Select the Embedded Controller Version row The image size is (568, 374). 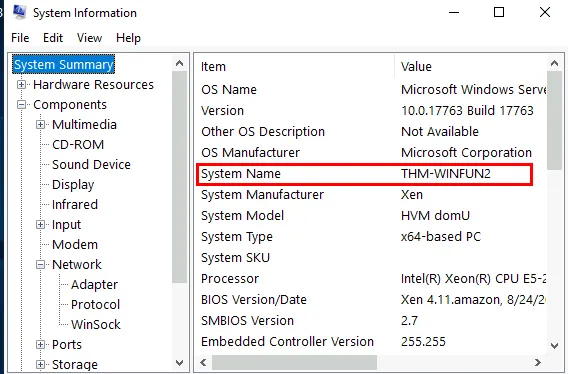coord(371,342)
